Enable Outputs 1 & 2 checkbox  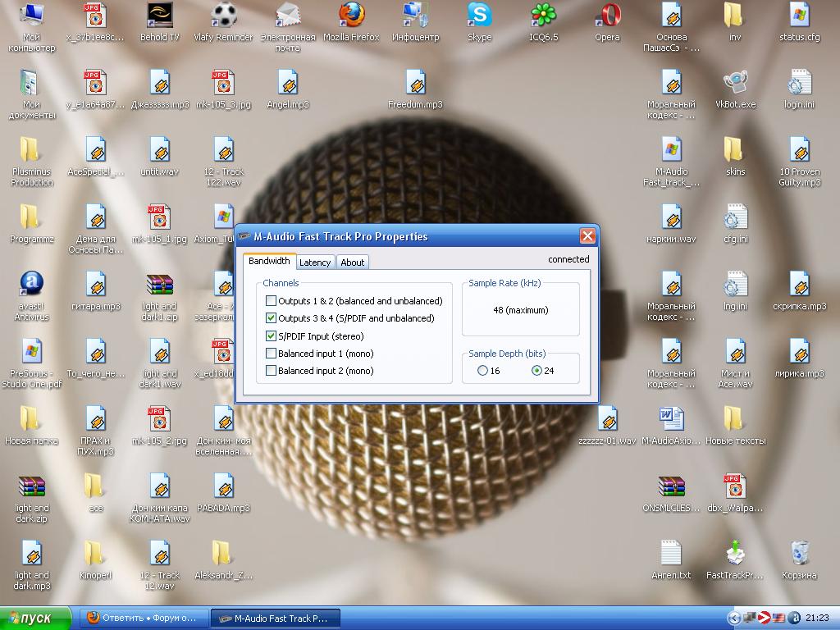coord(272,301)
